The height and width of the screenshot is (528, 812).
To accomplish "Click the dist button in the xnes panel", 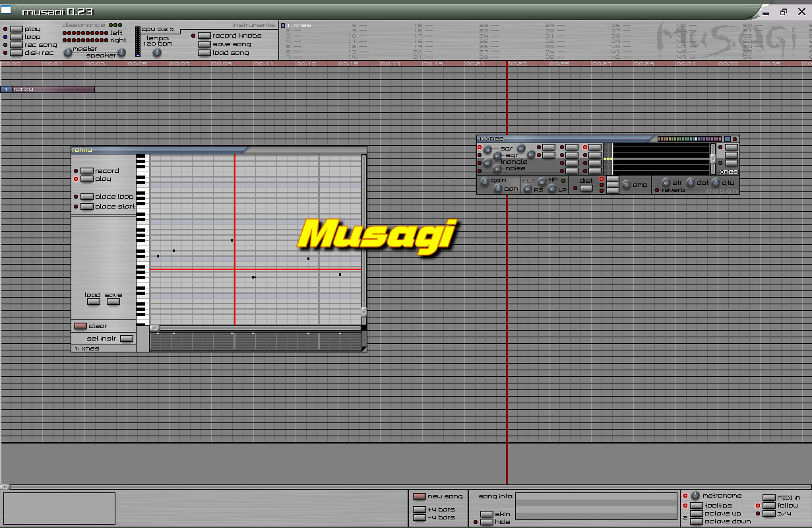I will click(x=586, y=188).
